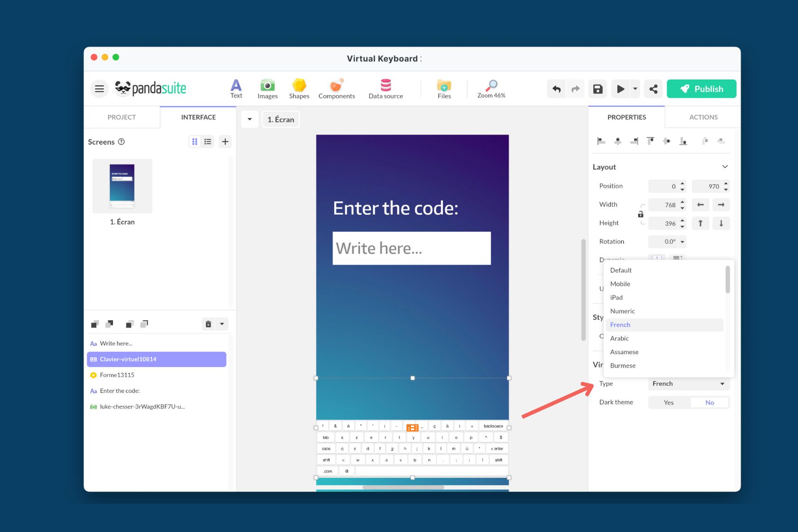Click the Save project icon

click(x=598, y=89)
